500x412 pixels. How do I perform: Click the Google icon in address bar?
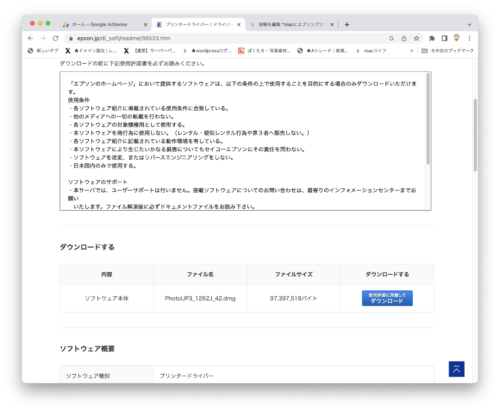tap(391, 38)
